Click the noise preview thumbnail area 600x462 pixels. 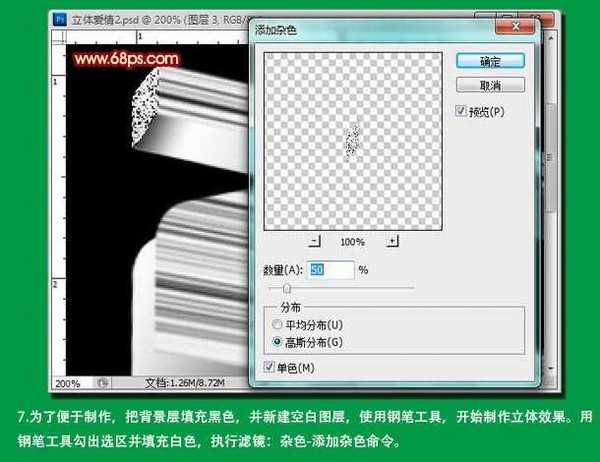tap(353, 141)
